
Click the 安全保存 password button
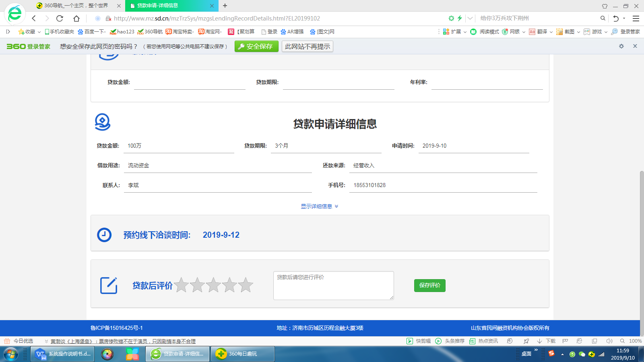[256, 46]
